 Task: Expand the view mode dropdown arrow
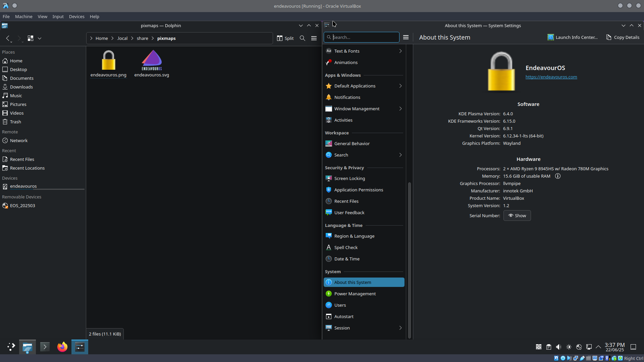tap(40, 38)
